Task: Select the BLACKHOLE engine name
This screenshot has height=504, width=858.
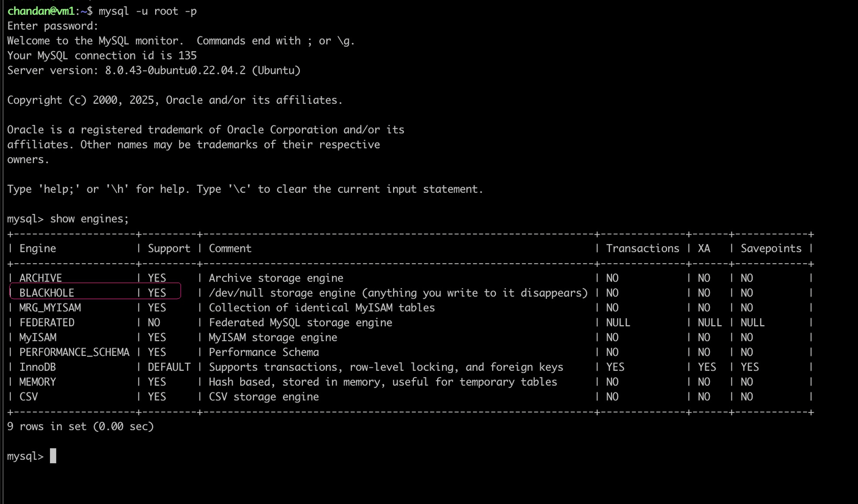Action: coord(47,293)
